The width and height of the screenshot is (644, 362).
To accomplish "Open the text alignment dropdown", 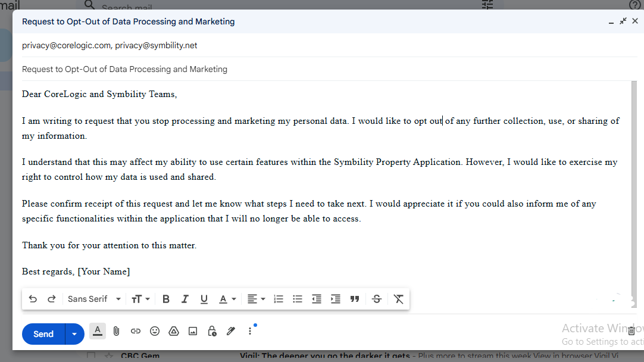I will (257, 299).
